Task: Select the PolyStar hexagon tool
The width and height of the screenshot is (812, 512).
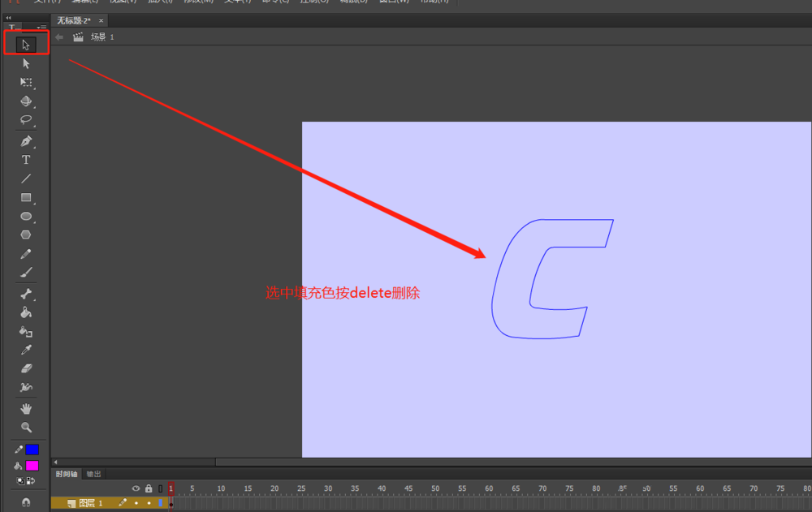Action: (x=26, y=235)
